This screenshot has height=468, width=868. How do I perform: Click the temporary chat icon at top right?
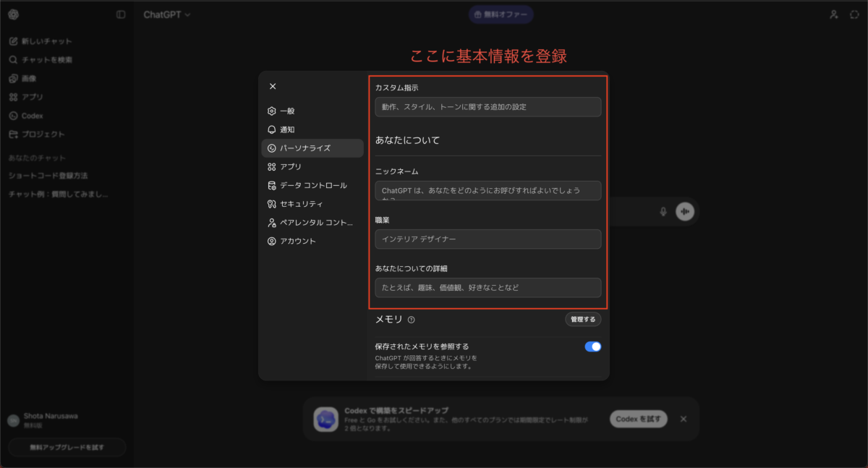pos(854,14)
